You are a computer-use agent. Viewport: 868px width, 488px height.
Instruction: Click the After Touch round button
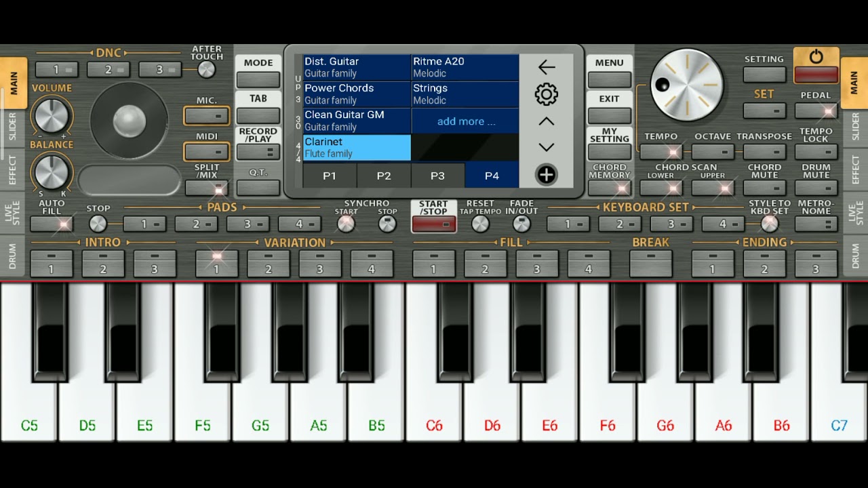tap(206, 69)
